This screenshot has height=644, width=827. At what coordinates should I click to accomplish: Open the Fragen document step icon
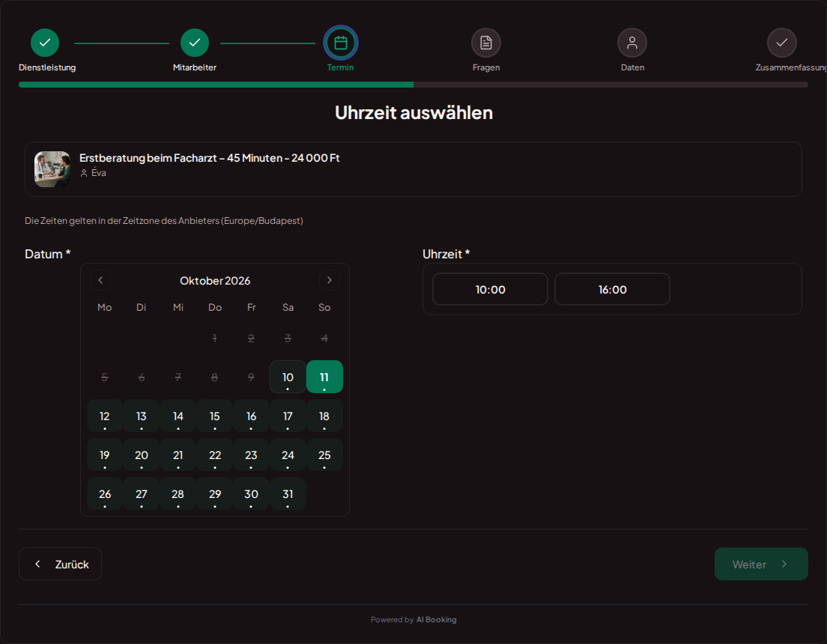point(485,43)
